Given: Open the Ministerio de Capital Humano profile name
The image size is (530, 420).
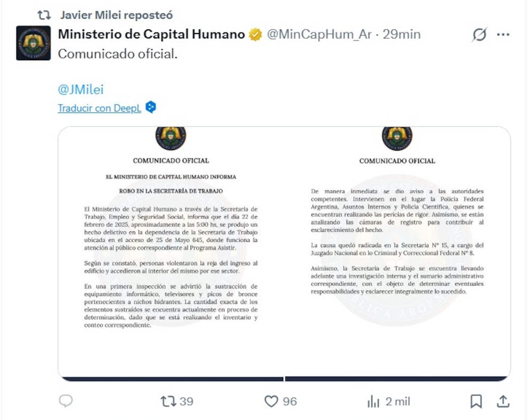Looking at the screenshot, I should (x=151, y=35).
